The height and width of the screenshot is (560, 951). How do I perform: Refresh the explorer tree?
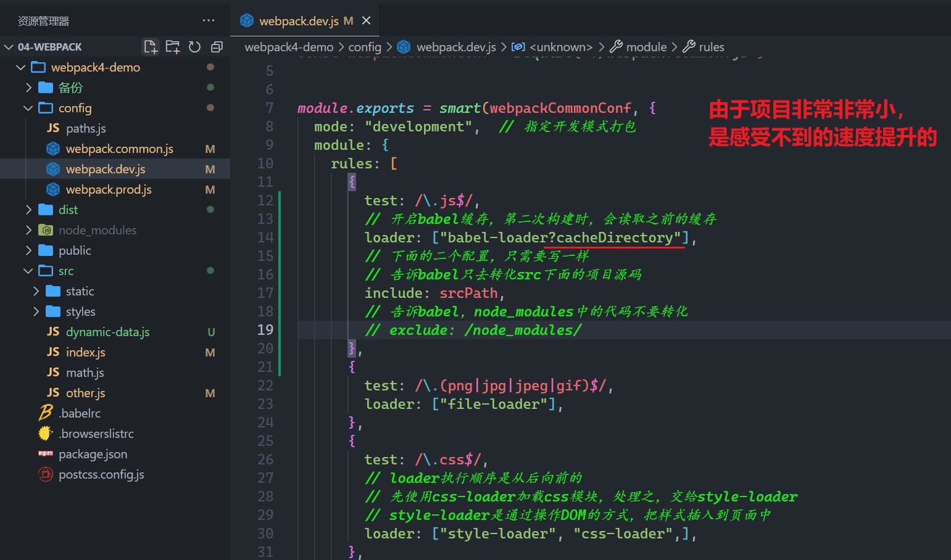(194, 47)
